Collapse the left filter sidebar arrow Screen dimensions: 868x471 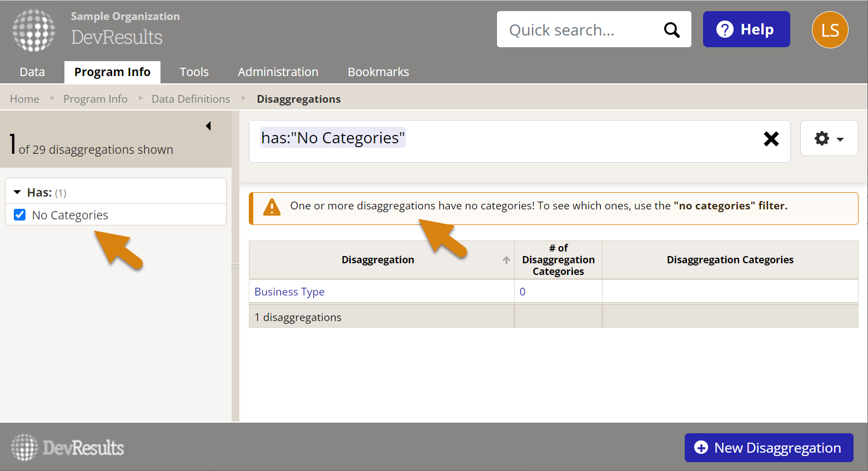click(x=208, y=126)
